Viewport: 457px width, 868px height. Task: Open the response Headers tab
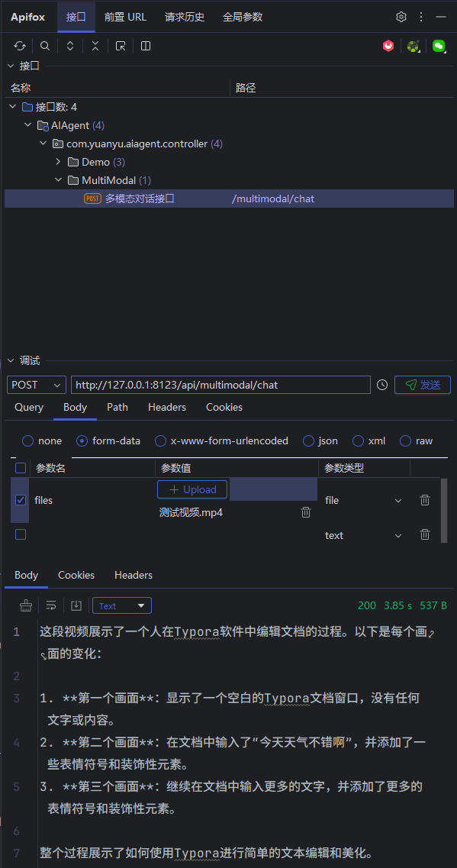tap(134, 575)
